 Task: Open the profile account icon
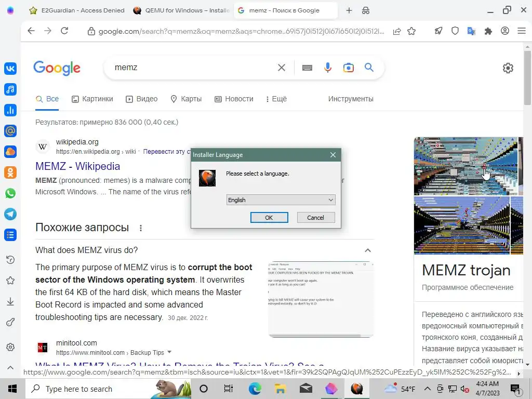[505, 31]
